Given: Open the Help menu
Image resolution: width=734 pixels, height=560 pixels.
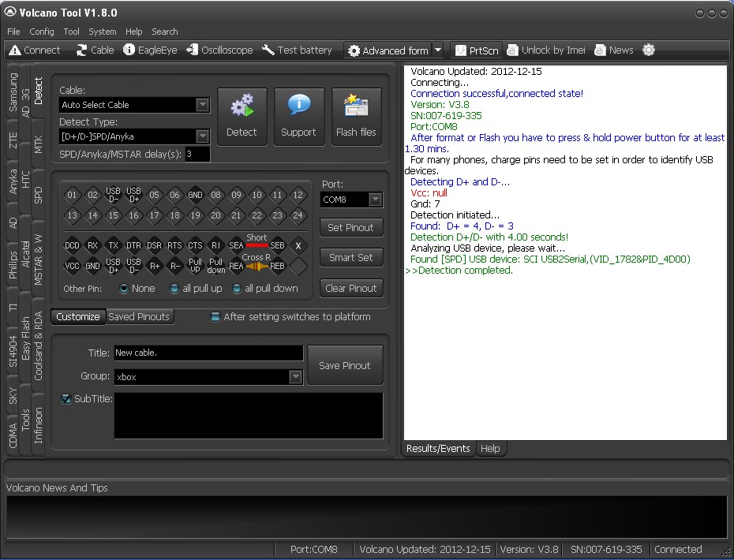Looking at the screenshot, I should tap(133, 32).
